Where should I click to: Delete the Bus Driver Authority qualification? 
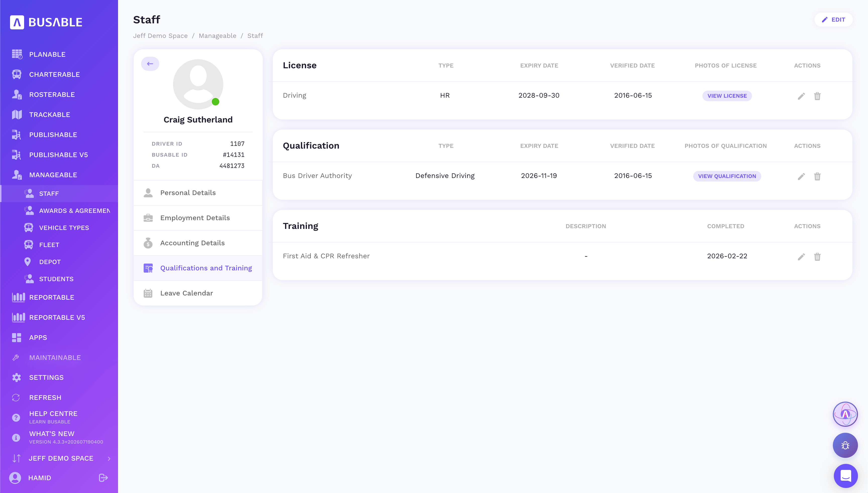click(817, 176)
